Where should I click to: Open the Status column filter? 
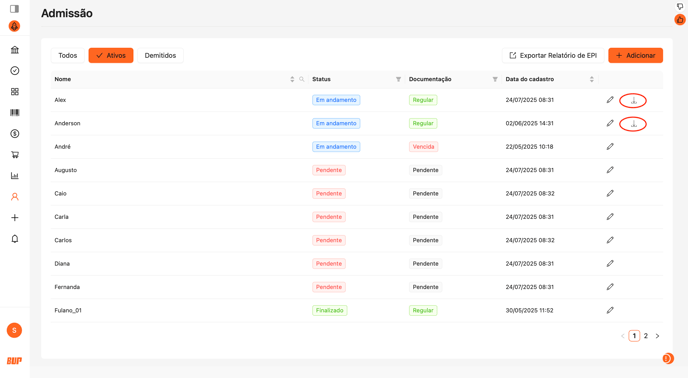pos(398,79)
